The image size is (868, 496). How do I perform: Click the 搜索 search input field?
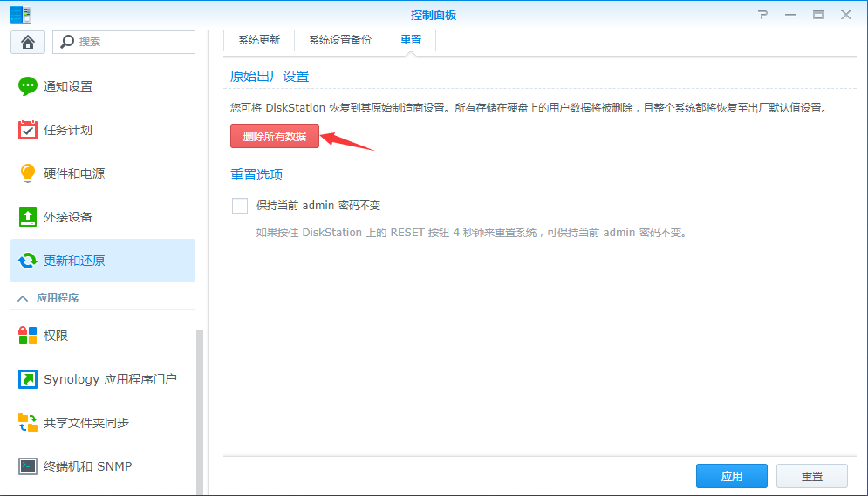click(x=133, y=42)
